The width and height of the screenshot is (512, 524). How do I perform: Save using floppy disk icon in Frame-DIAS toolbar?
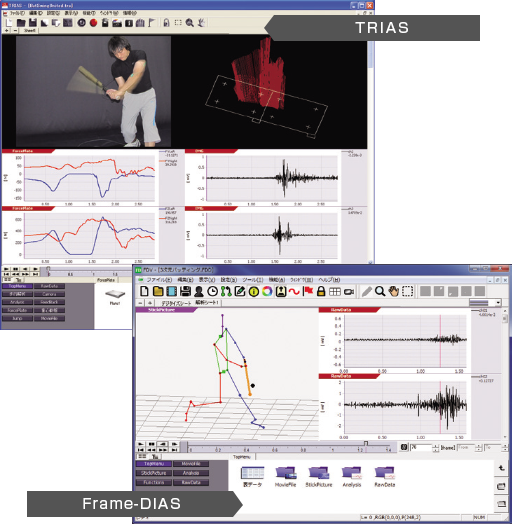[x=185, y=291]
